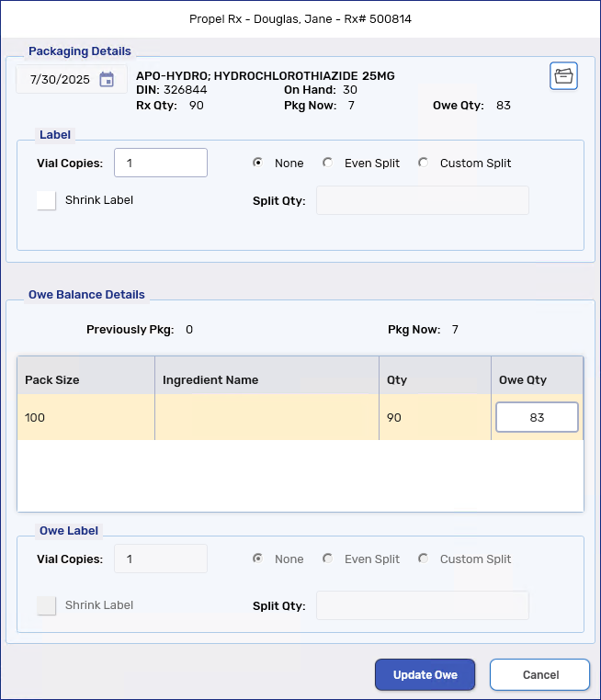
Task: Toggle Shrink Label checkbox in Owe Label
Action: (x=47, y=605)
